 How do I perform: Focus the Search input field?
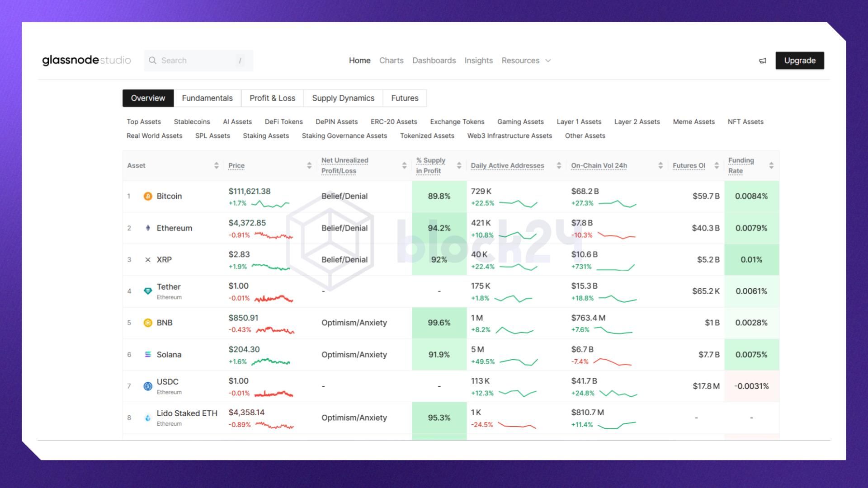click(198, 61)
